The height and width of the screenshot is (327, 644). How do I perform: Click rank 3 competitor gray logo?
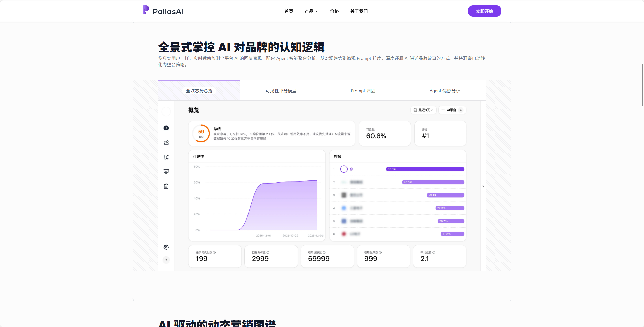tap(344, 195)
